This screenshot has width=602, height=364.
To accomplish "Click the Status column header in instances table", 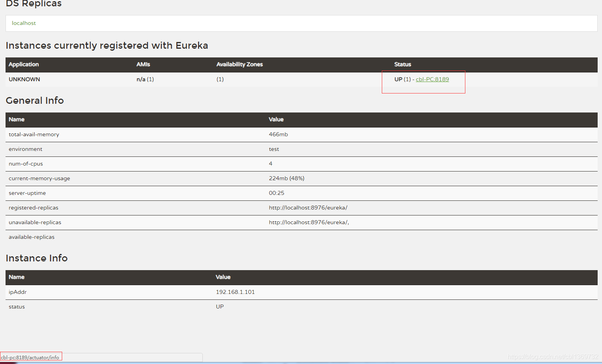I will pos(402,65).
